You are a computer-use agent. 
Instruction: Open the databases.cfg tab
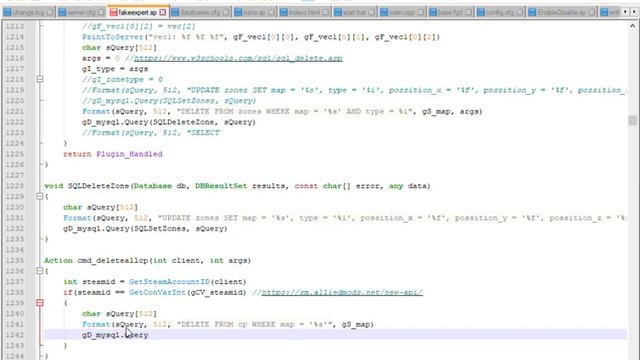tap(200, 13)
